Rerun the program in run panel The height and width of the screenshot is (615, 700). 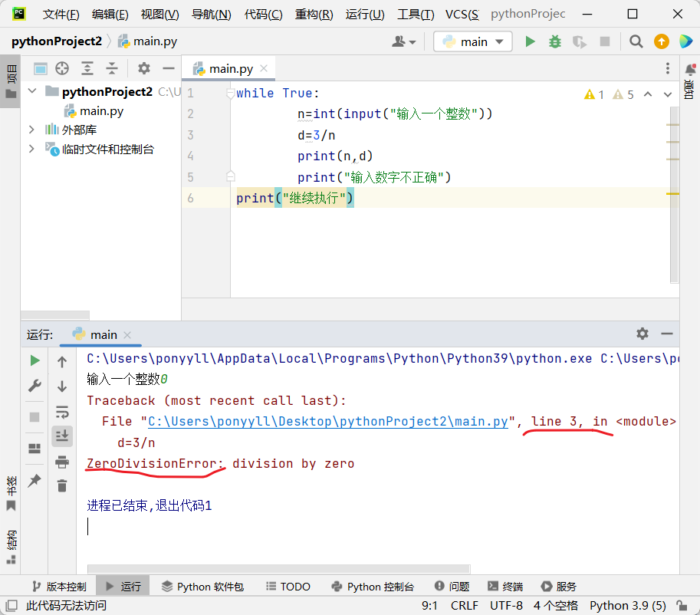[35, 360]
